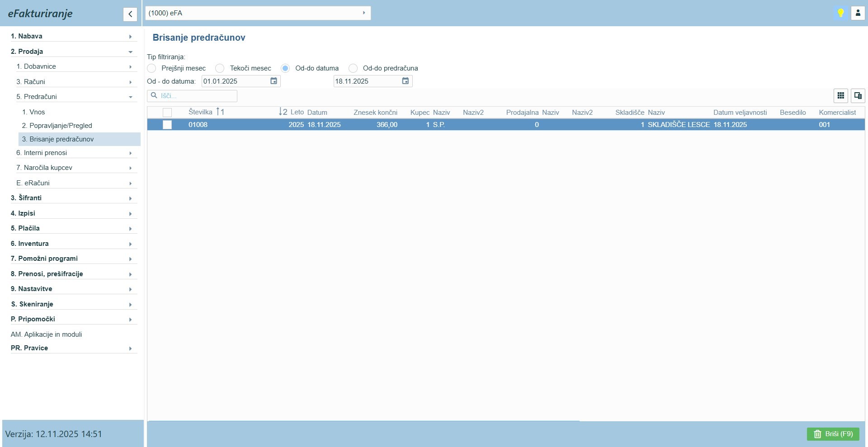Viewport: 868px width, 447px height.
Task: Check the box for predračun 01008
Action: tap(167, 125)
